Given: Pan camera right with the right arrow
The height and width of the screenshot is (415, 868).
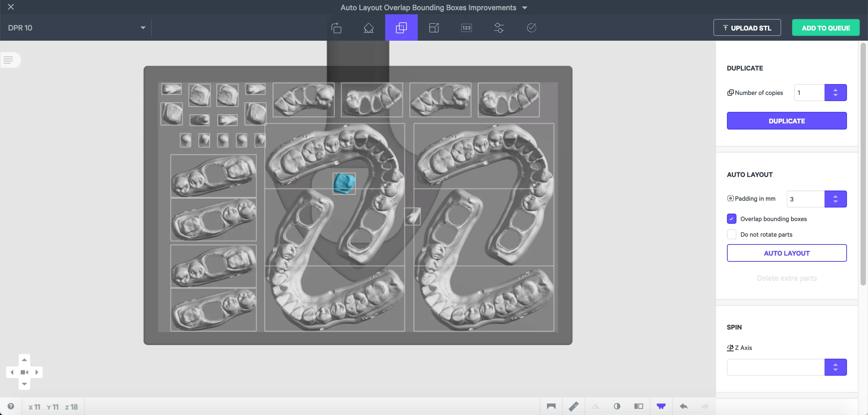Looking at the screenshot, I should coord(37,372).
